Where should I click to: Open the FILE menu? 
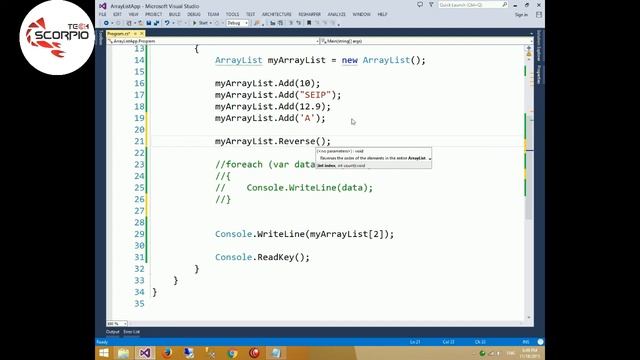click(102, 14)
